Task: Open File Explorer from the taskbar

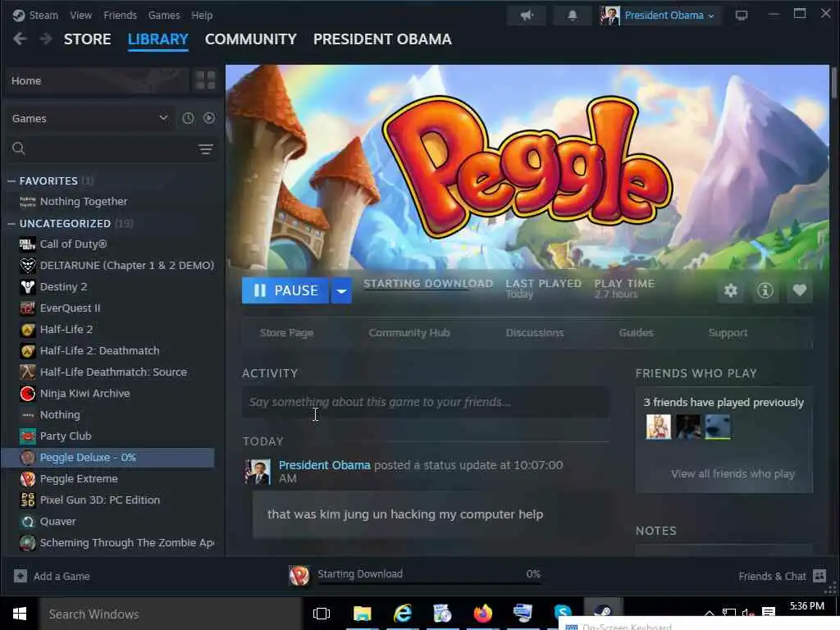Action: [362, 614]
